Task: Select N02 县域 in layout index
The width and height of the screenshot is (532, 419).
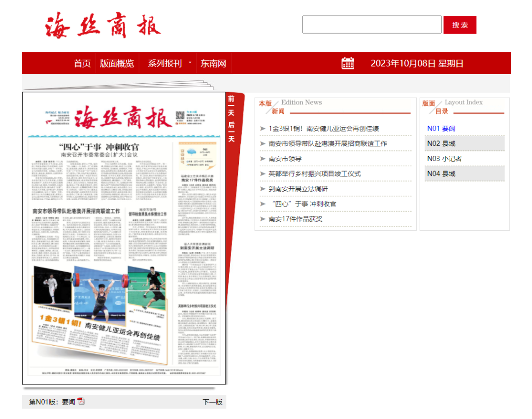Action: click(x=441, y=143)
